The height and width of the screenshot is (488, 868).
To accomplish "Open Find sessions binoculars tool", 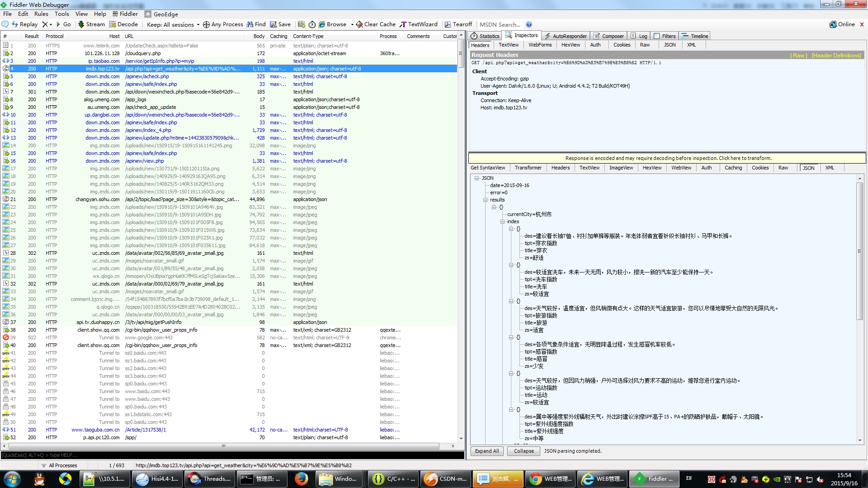I will tap(256, 24).
